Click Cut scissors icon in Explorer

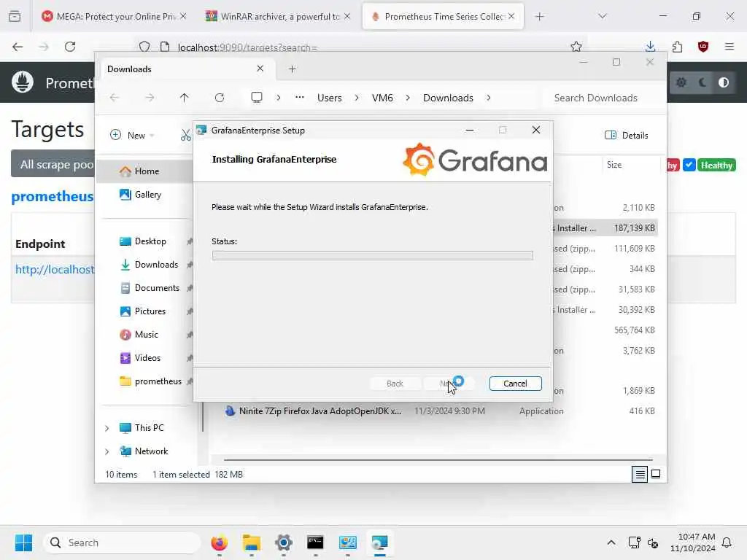[x=186, y=135]
